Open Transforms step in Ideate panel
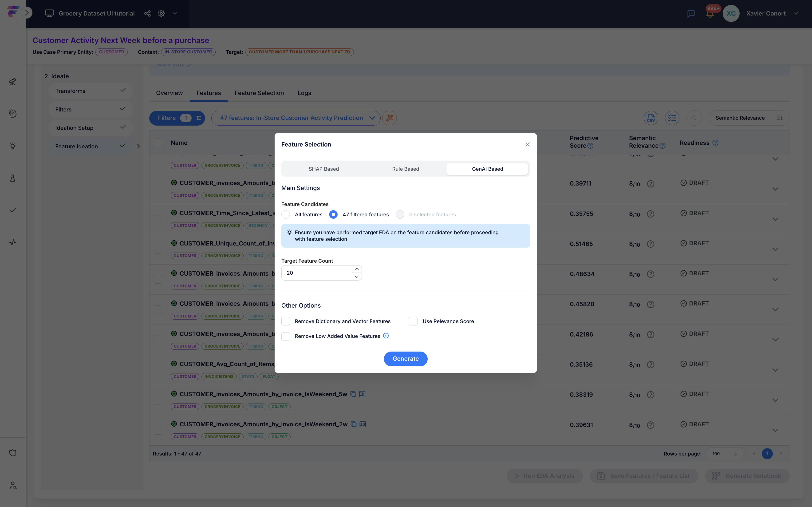Image resolution: width=812 pixels, height=507 pixels. 91,91
